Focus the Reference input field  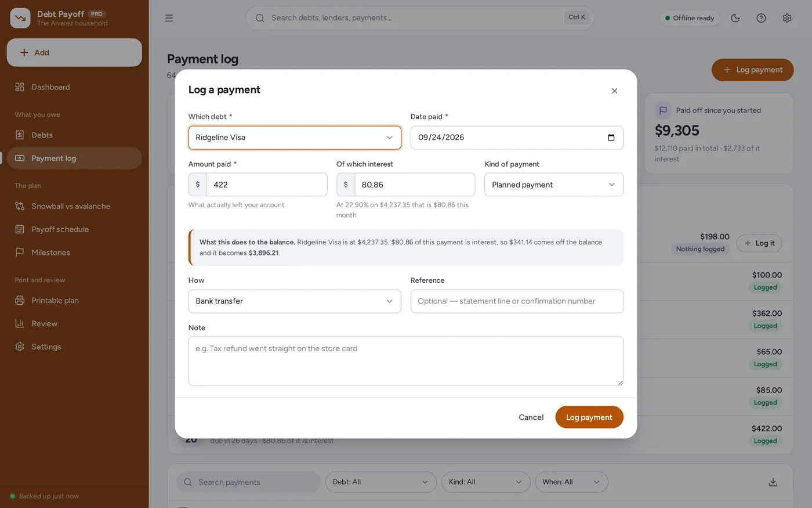[x=517, y=301]
